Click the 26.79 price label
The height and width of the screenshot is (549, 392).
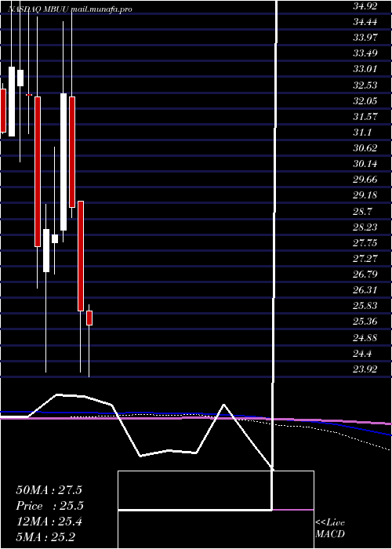pyautogui.click(x=365, y=274)
